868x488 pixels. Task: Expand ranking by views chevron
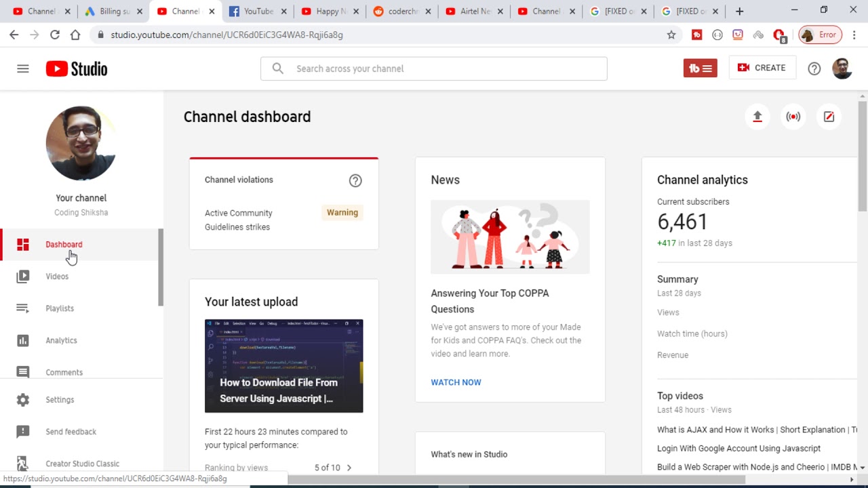(349, 468)
